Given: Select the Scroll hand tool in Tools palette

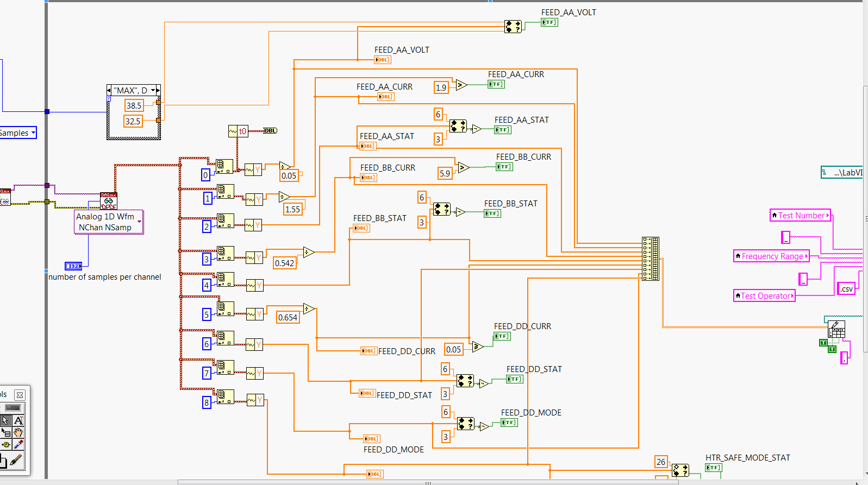Looking at the screenshot, I should (18, 432).
